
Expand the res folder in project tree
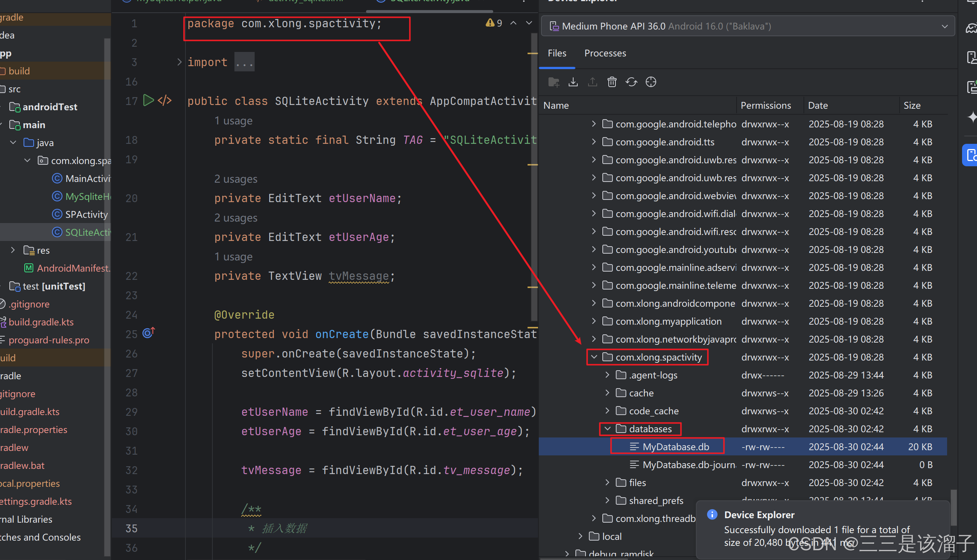coord(13,250)
